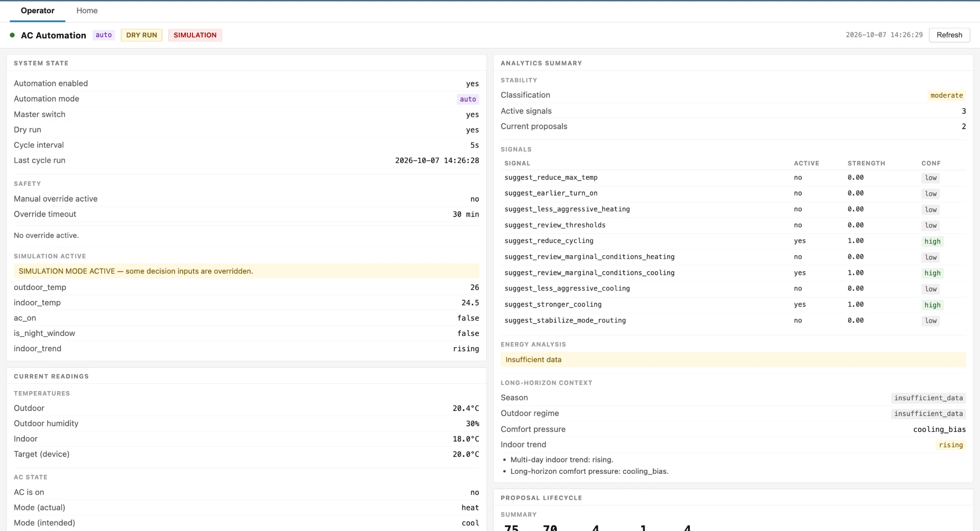Click low confidence badge for suggest_earlier_turn_on
Screen dimensions: 980x531
coord(931,194)
